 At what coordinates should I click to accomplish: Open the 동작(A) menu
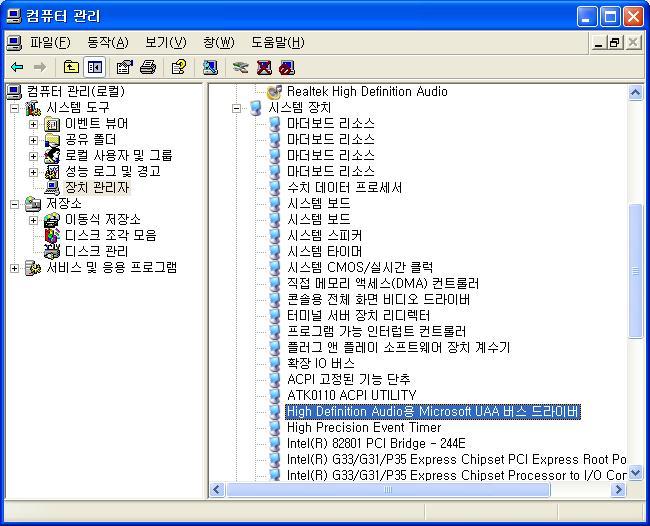point(108,42)
